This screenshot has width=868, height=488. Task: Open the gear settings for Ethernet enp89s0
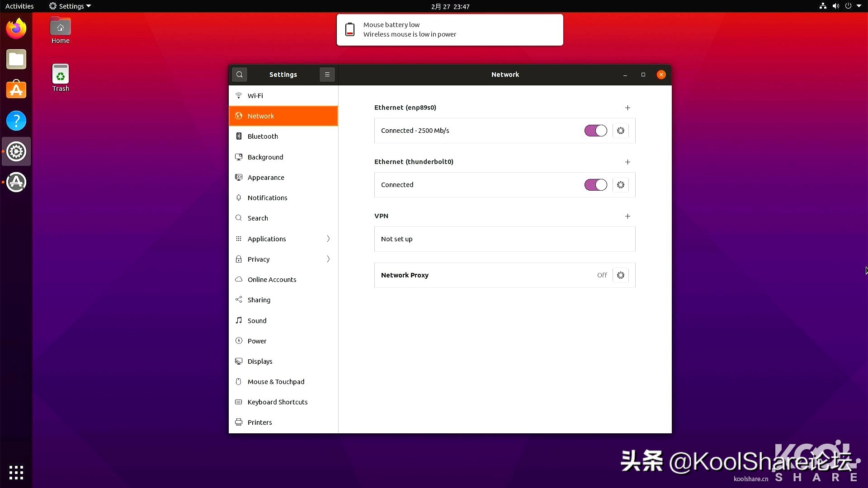tap(620, 131)
